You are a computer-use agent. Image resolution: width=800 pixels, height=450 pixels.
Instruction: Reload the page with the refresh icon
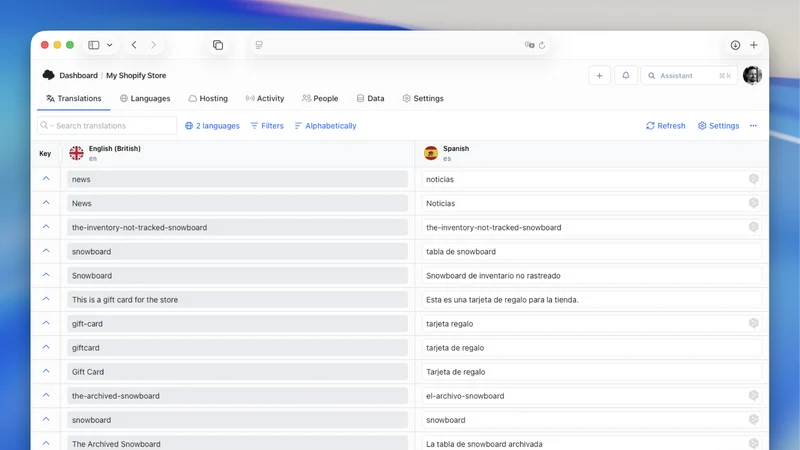[x=542, y=45]
